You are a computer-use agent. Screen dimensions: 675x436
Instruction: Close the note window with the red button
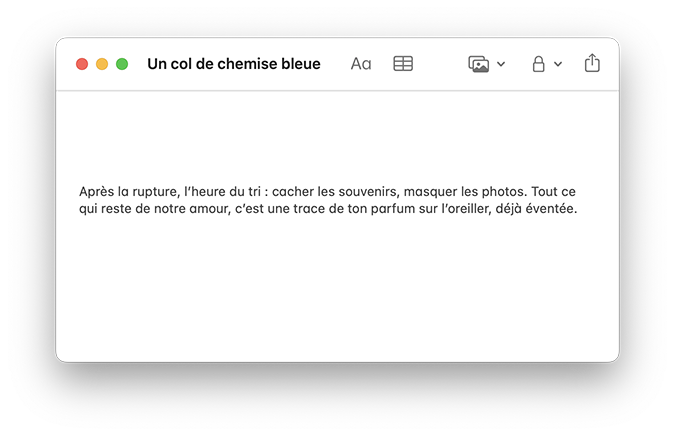coord(82,64)
